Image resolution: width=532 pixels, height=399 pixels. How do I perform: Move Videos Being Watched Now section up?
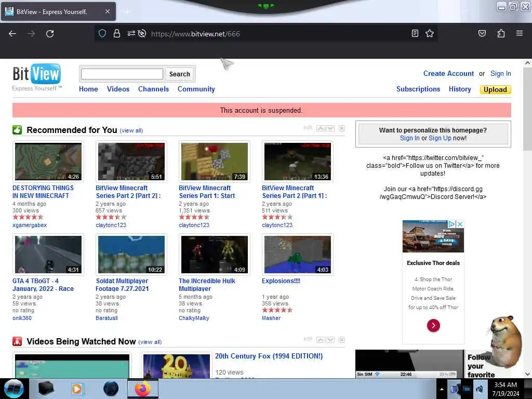tap(321, 340)
